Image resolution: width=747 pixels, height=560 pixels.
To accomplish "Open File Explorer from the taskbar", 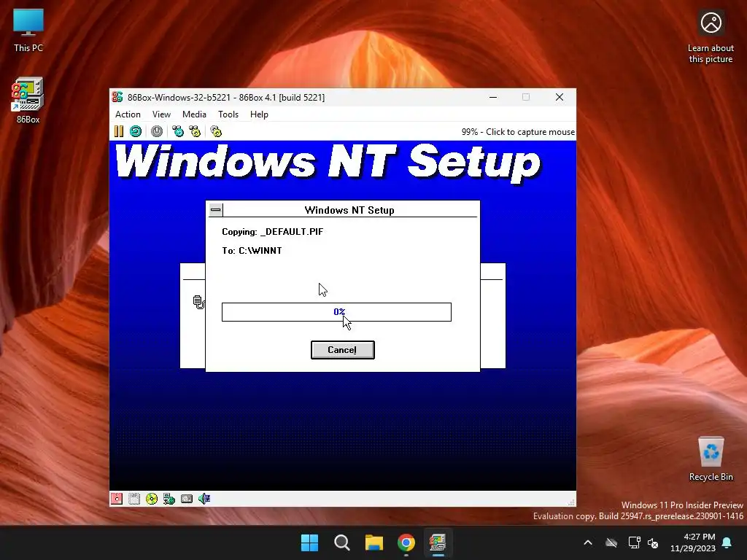I will click(x=374, y=542).
